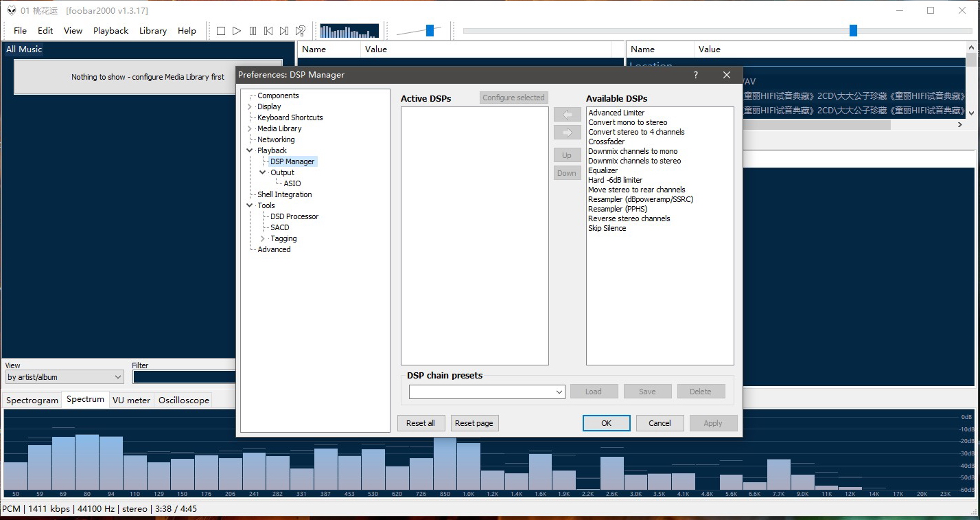The image size is (980, 520).
Task: Switch to the VU meter tab
Action: tap(131, 400)
